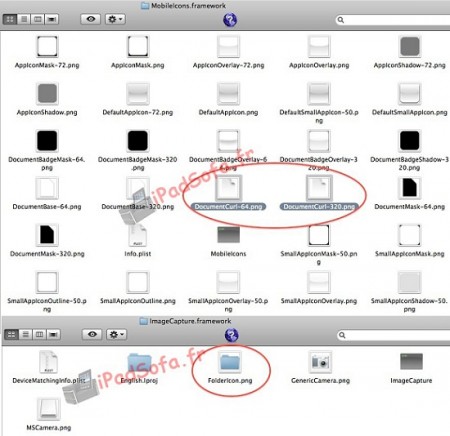This screenshot has height=436, width=450.
Task: Select the DocumentBadgeMask-64.png file icon
Action: 47,141
